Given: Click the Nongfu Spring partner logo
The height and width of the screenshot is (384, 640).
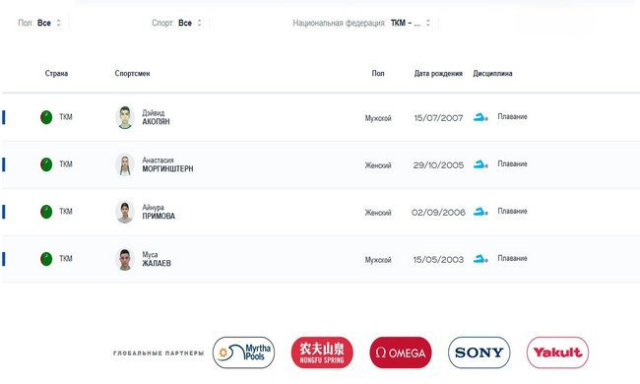Looking at the screenshot, I should (322, 353).
